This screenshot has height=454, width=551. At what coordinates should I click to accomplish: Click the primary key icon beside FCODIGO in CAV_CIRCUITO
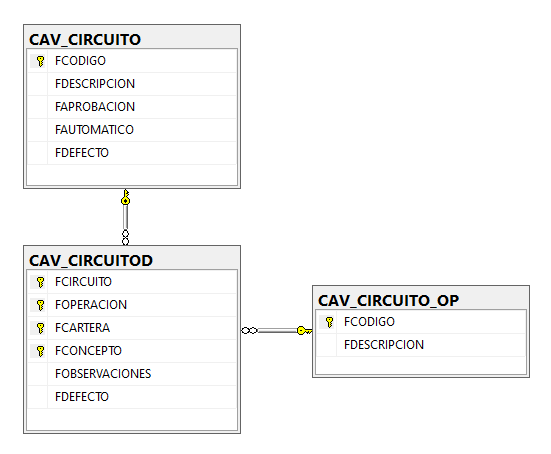coord(40,61)
